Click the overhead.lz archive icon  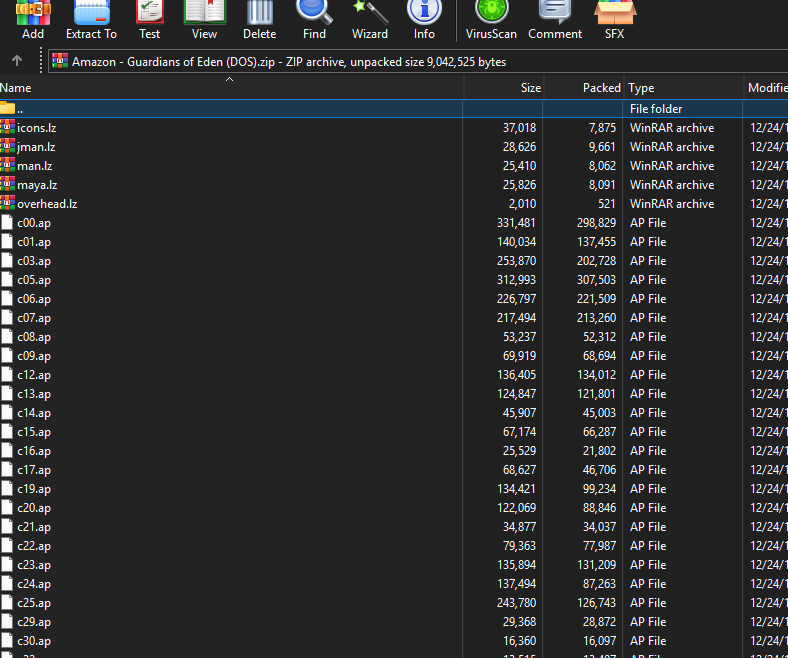coord(8,203)
